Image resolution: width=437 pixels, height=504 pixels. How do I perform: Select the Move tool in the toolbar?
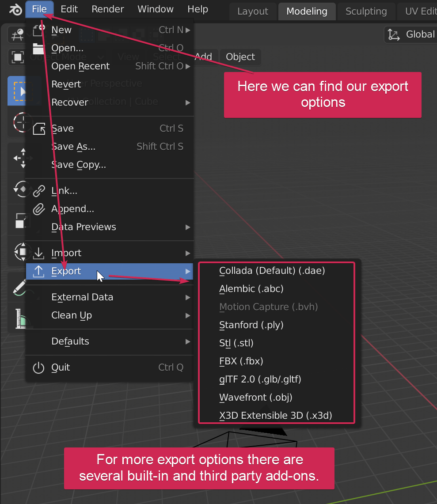[x=18, y=158]
